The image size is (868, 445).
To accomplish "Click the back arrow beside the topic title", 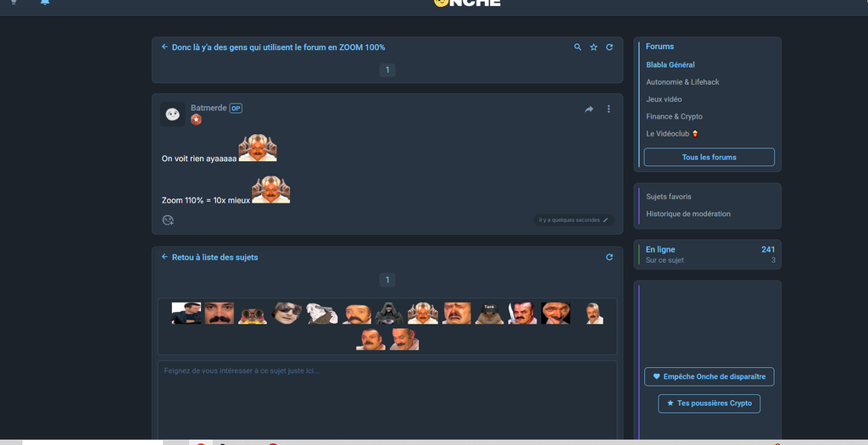I will (x=164, y=47).
